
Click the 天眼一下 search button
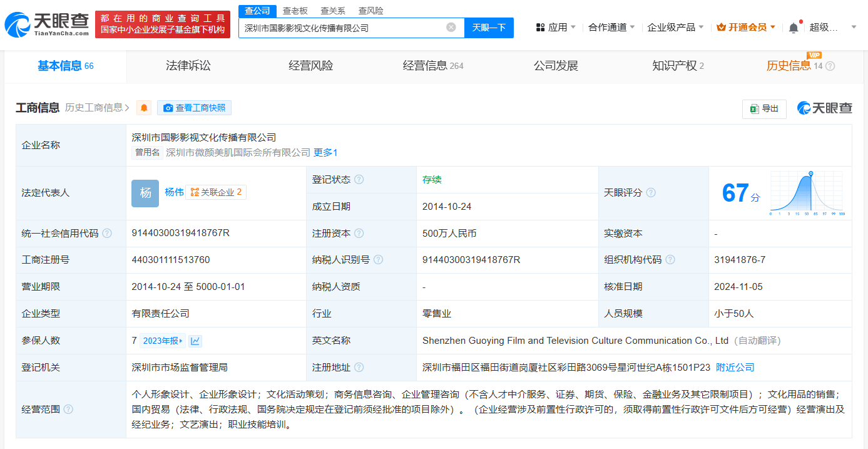489,28
